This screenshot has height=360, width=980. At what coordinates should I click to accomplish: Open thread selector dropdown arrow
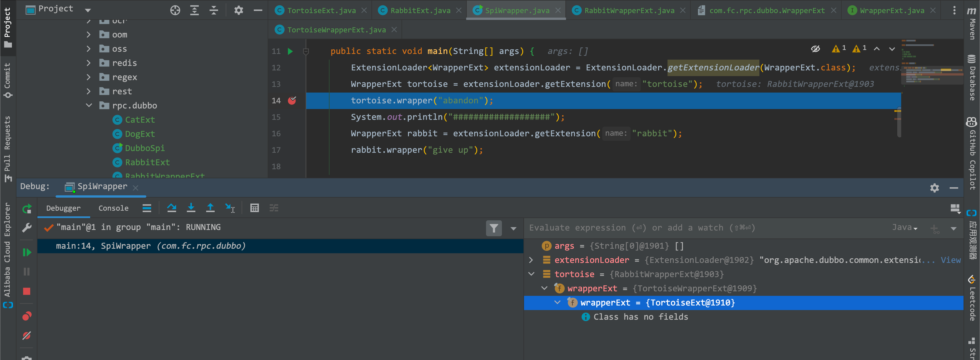(513, 229)
